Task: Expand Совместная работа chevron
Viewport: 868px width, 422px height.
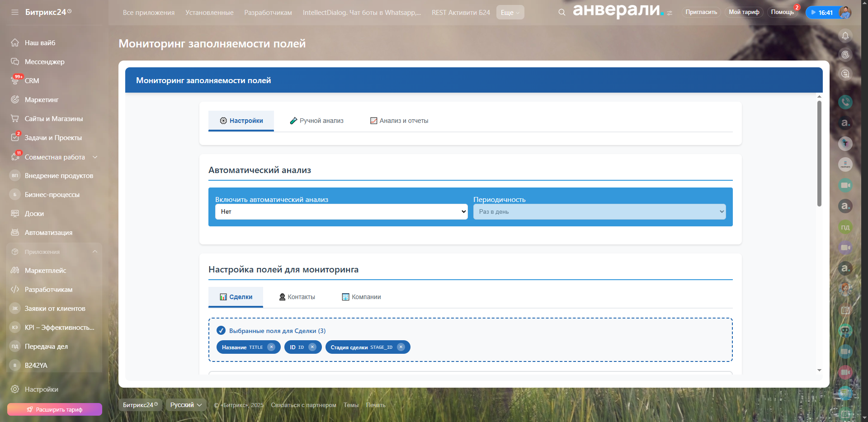Action: coord(95,157)
